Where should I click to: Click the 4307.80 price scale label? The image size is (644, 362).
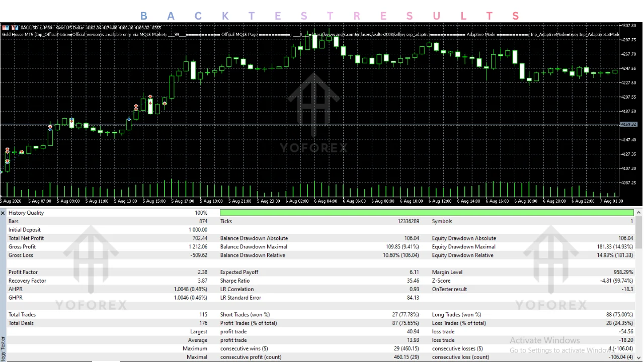(x=629, y=26)
